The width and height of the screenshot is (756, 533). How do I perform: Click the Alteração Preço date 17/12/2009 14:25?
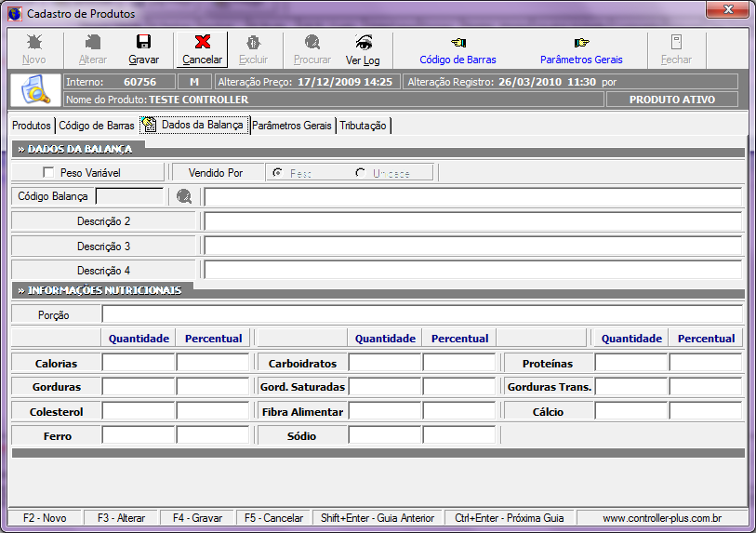345,82
